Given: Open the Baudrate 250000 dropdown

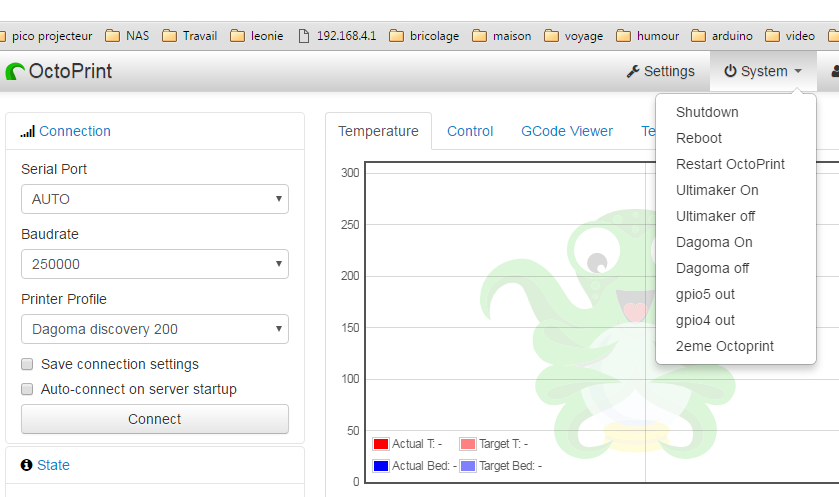Looking at the screenshot, I should [155, 264].
